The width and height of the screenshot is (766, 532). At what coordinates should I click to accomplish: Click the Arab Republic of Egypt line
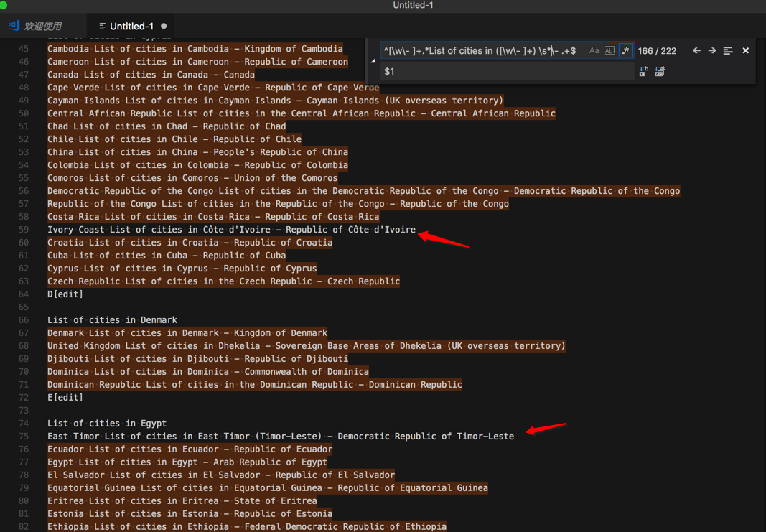[187, 462]
